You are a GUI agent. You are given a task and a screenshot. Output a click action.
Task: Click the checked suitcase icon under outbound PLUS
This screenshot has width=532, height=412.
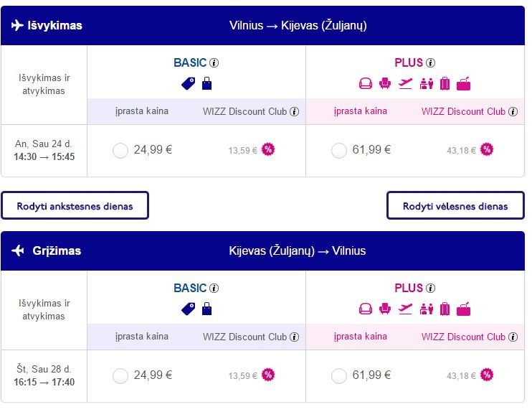pyautogui.click(x=445, y=83)
